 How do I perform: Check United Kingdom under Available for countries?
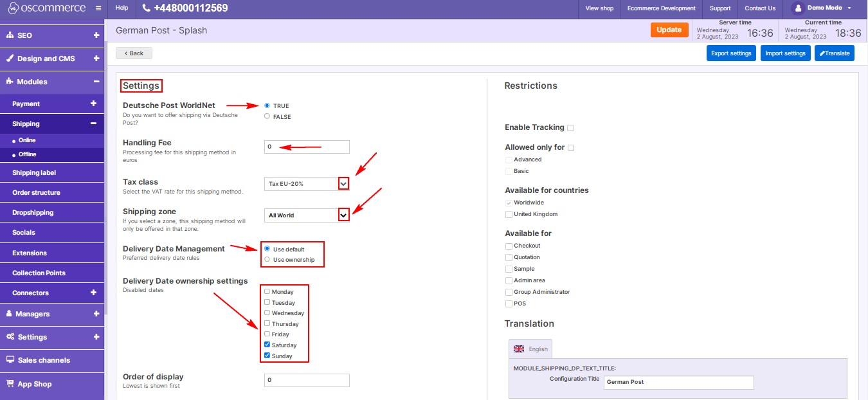coord(509,214)
